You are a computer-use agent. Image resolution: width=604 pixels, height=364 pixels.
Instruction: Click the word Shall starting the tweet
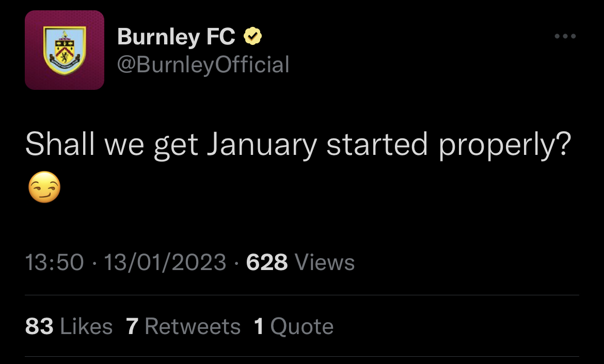tap(60, 144)
